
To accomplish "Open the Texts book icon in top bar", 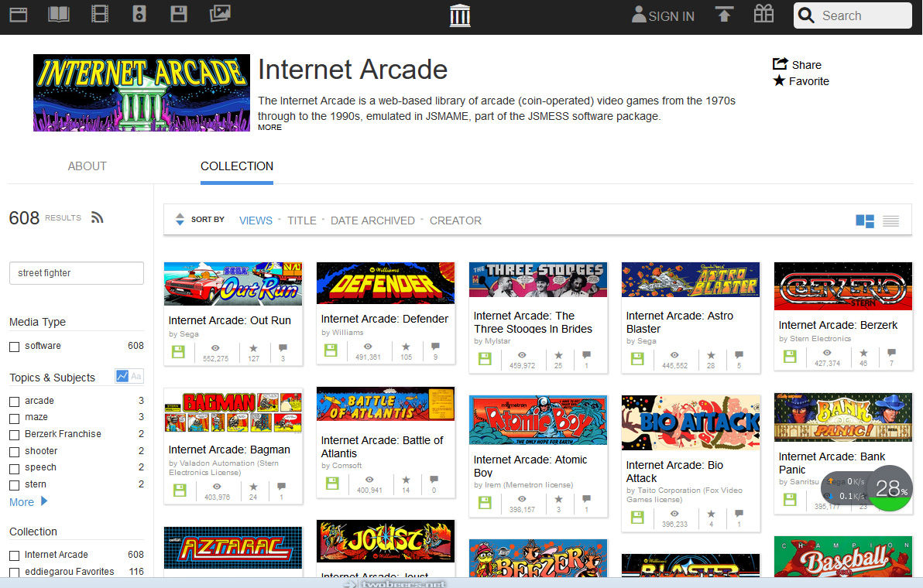I will click(58, 14).
